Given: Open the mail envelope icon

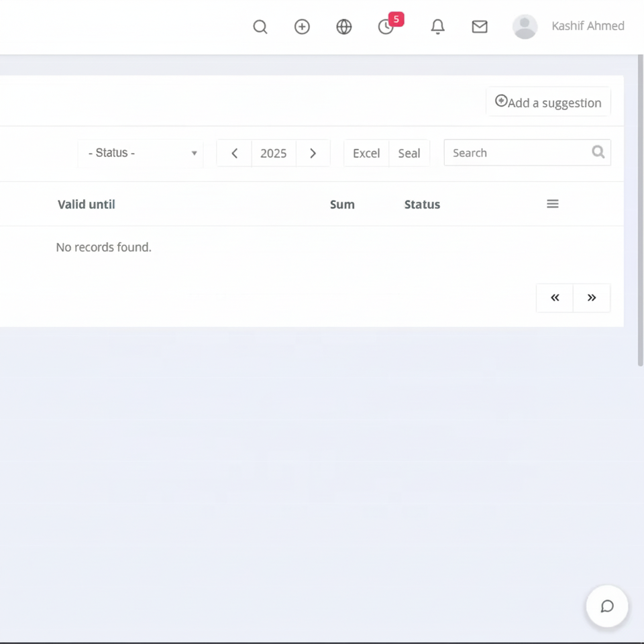Looking at the screenshot, I should coord(479,27).
